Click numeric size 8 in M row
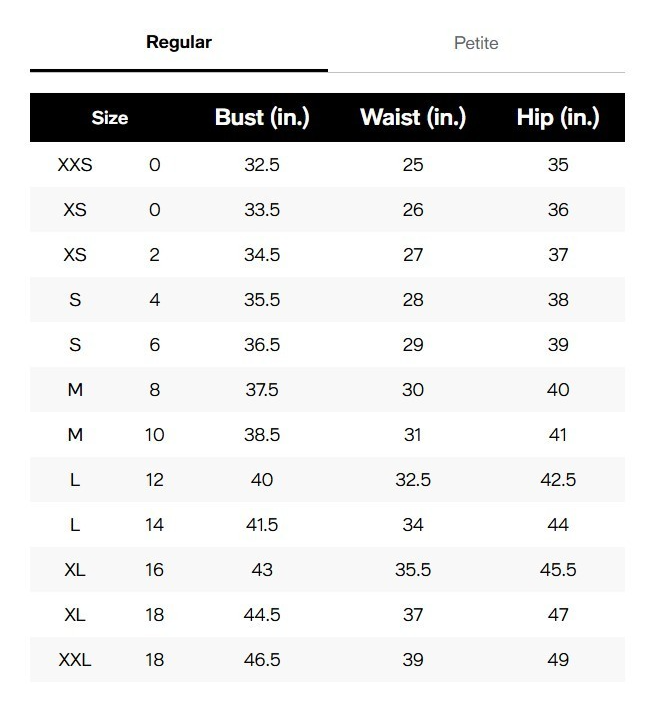The width and height of the screenshot is (652, 716). (154, 390)
